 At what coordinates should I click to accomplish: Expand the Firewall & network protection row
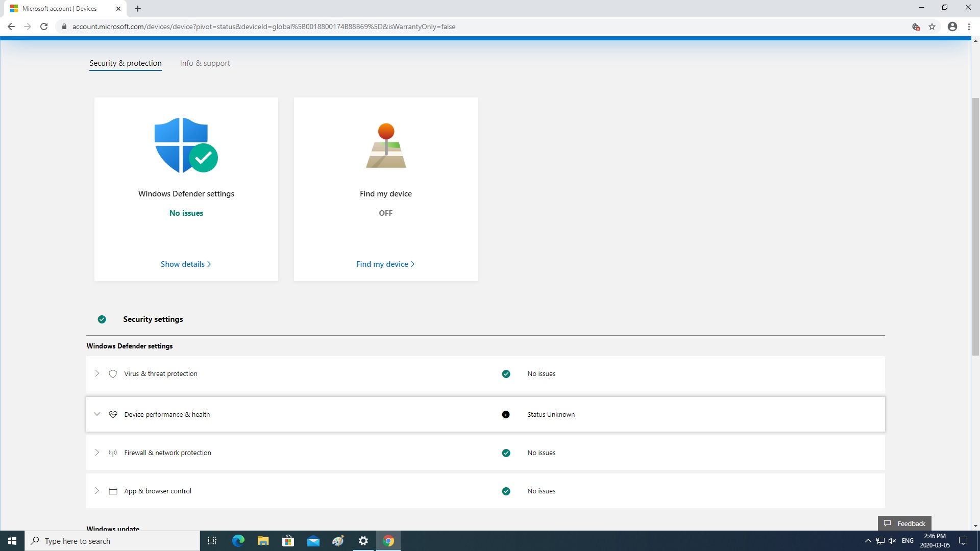97,453
